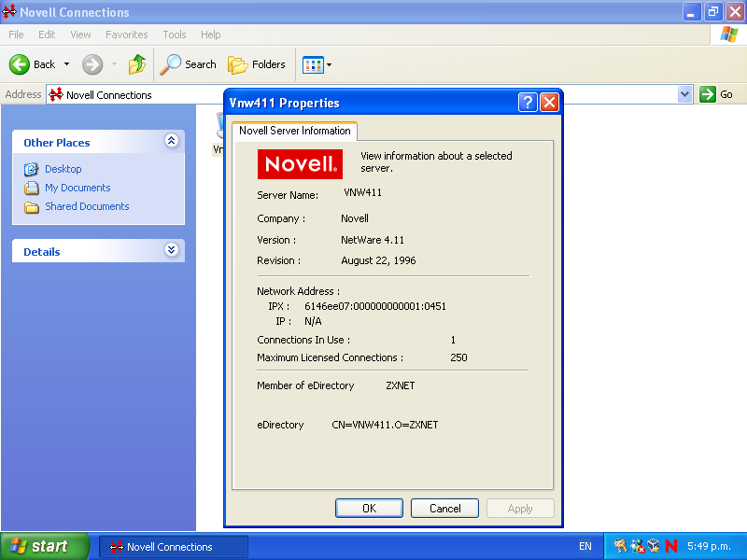Click the system clock 5:49 p.m.
Viewport: 747px width, 560px height.
(x=709, y=546)
